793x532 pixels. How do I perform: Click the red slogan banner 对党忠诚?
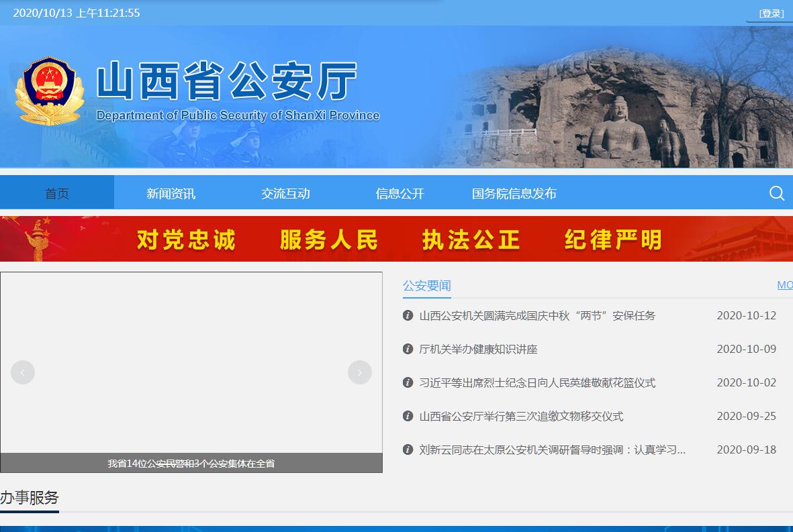pyautogui.click(x=186, y=240)
